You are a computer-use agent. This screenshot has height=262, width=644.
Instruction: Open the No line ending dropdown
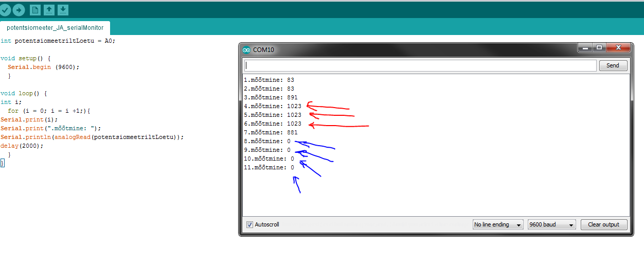click(497, 225)
